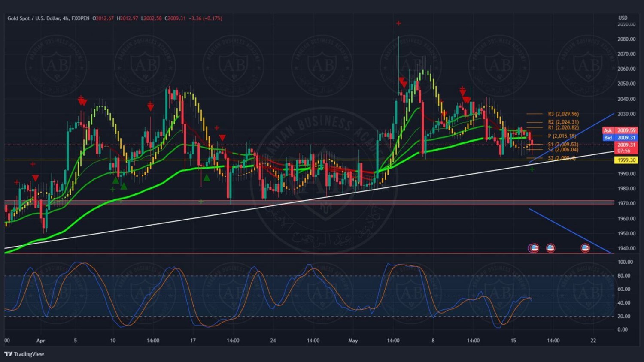The height and width of the screenshot is (362, 644).
Task: Click the 24 date label on the time axis
Action: pos(273,341)
